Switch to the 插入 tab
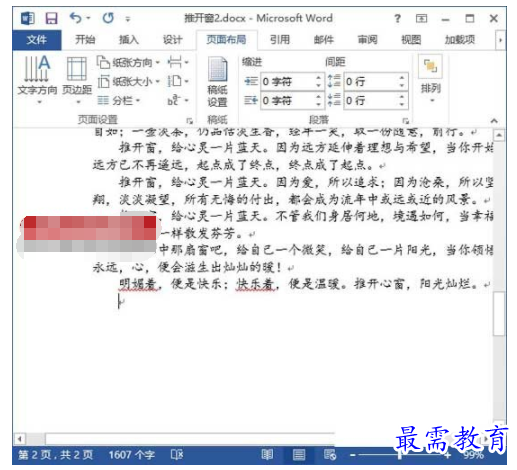 [129, 40]
